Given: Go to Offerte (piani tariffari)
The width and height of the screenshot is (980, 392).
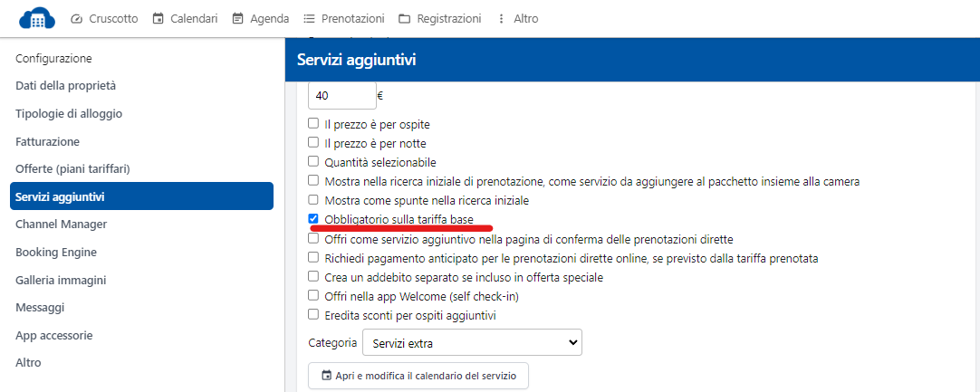Looking at the screenshot, I should click(x=72, y=169).
